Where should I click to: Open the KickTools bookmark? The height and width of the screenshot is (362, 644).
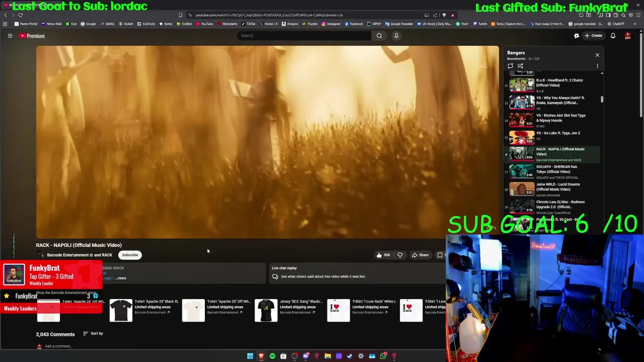(146, 24)
